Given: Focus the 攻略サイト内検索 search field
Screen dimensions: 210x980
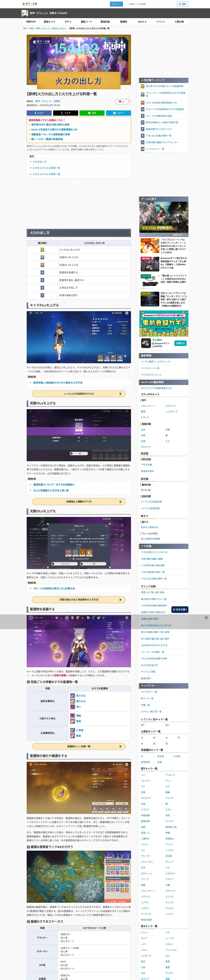Looking at the screenshot, I should point(152,4).
